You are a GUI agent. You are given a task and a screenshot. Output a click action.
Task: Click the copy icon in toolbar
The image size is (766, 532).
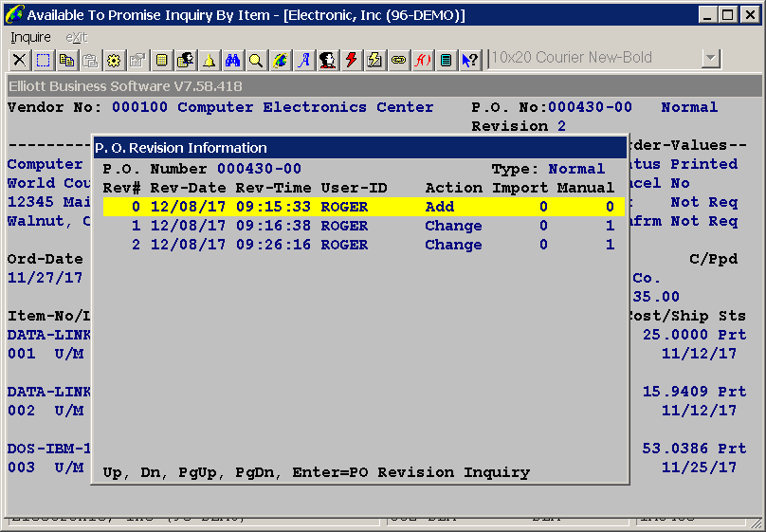(x=66, y=60)
